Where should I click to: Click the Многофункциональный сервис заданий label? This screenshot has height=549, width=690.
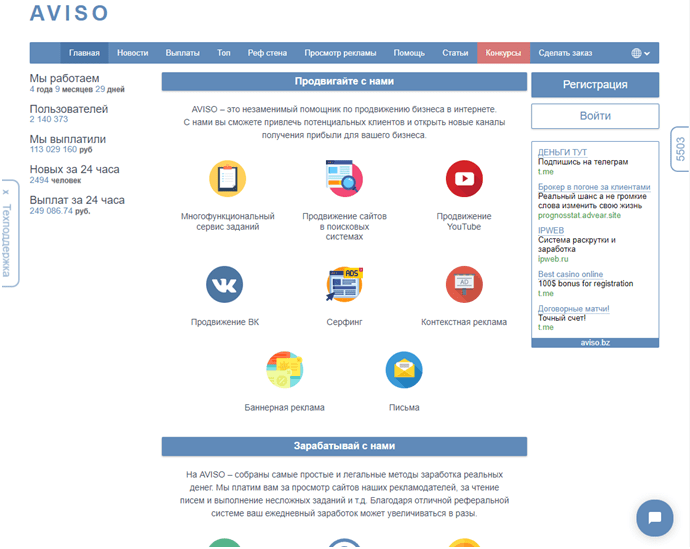(228, 221)
